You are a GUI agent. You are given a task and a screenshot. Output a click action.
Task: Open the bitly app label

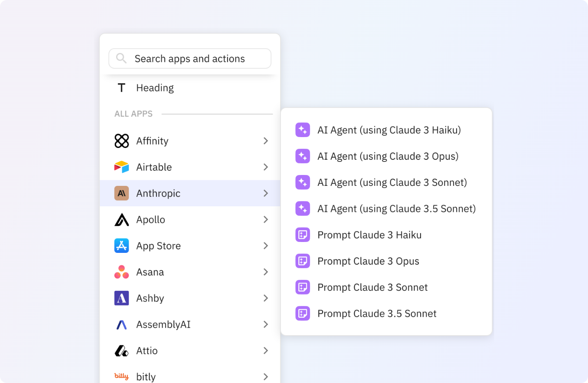[146, 377]
